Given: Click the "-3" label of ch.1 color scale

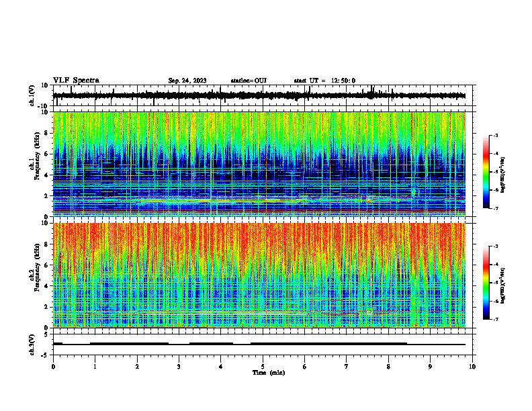Looking at the screenshot, I should coord(495,135).
